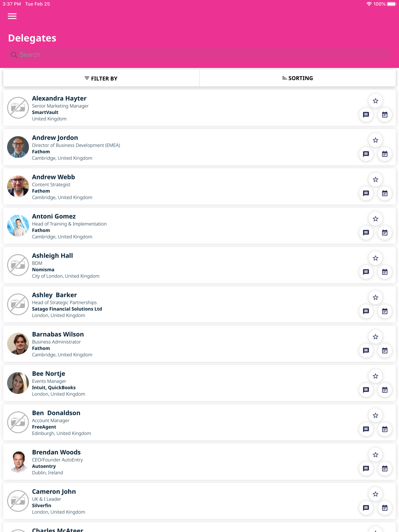The image size is (399, 532).
Task: Open the Sorting options
Action: tap(298, 78)
